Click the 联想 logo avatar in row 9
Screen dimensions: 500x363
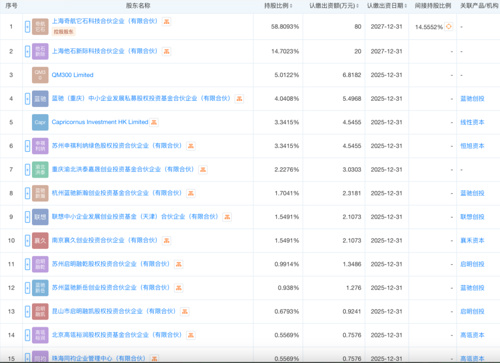click(40, 217)
